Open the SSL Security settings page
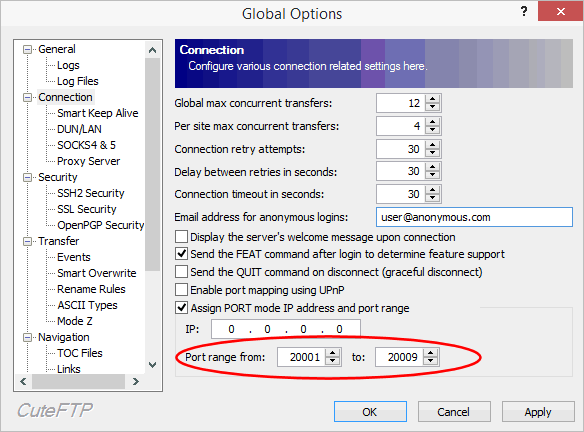 point(87,209)
